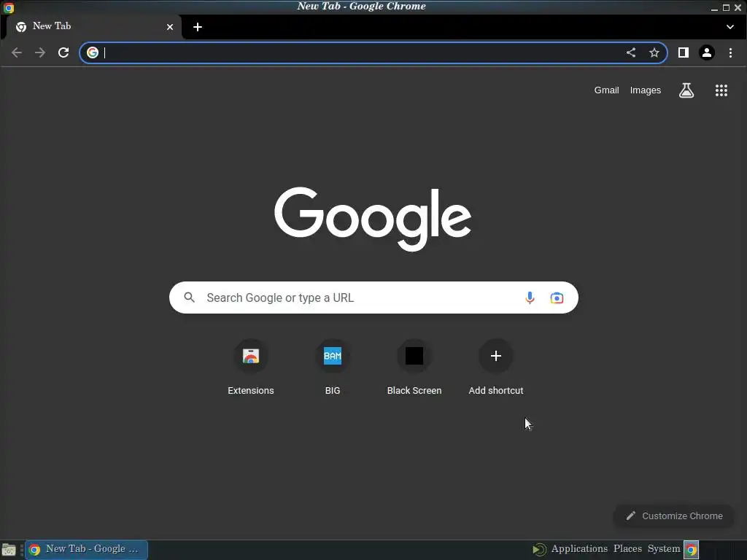Viewport: 747px width, 560px height.
Task: Expand tab search chevron
Action: [729, 27]
